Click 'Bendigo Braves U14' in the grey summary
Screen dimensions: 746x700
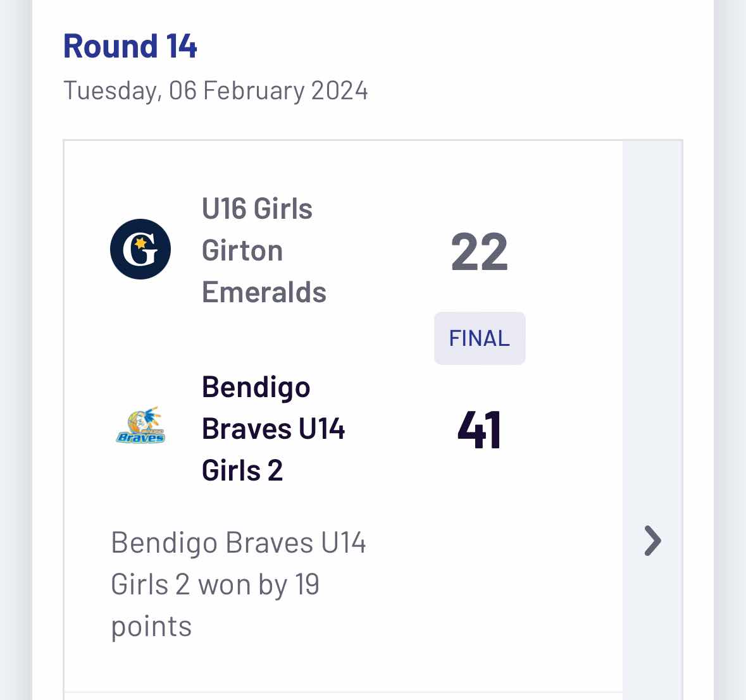tap(239, 543)
